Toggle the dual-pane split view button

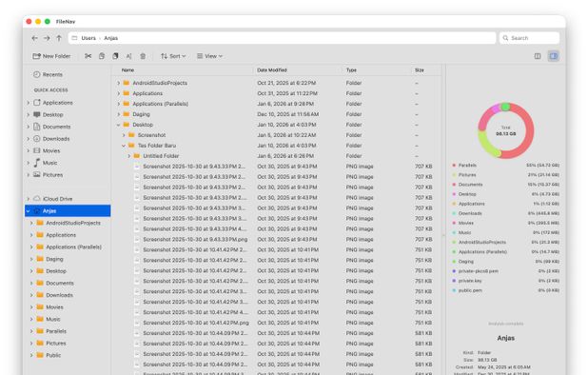click(538, 56)
